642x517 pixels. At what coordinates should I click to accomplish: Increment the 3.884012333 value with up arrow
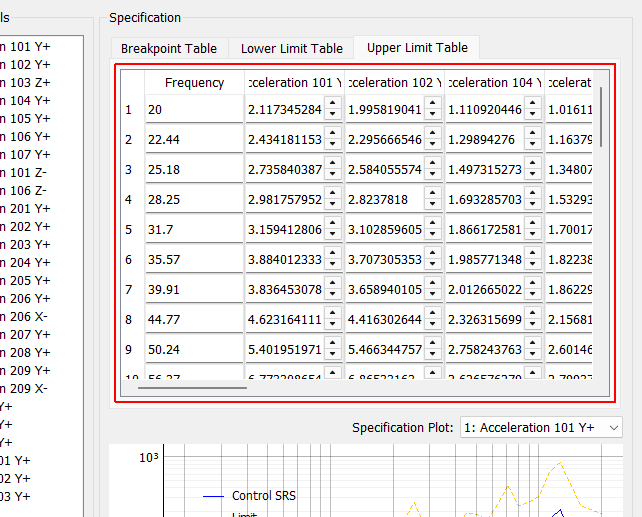click(x=333, y=253)
